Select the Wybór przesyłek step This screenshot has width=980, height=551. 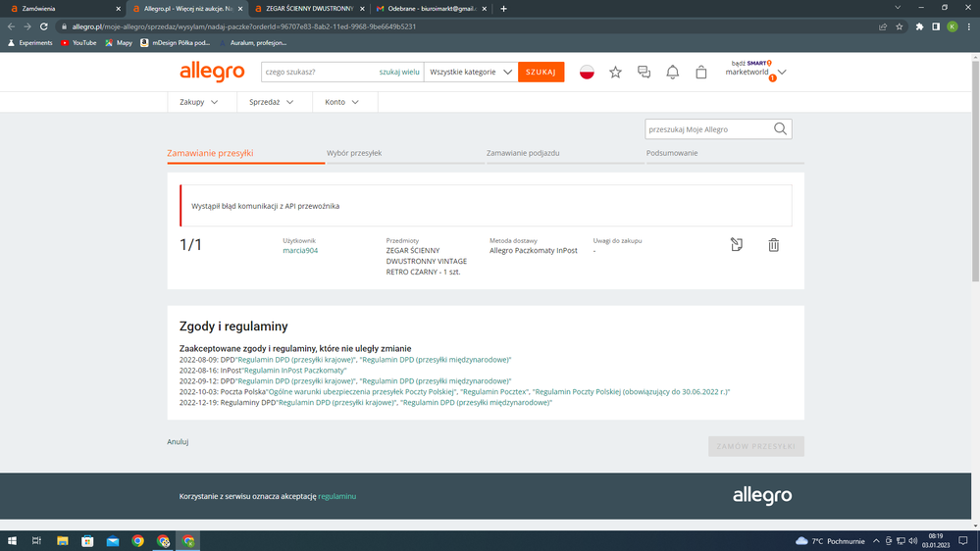[354, 153]
